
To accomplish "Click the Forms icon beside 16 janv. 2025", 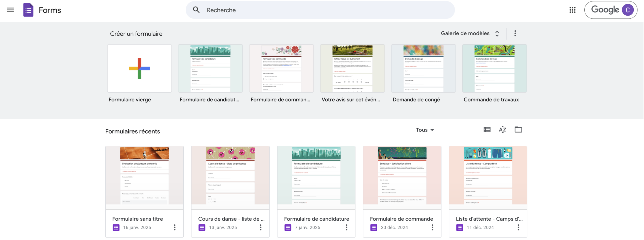I will (x=116, y=228).
